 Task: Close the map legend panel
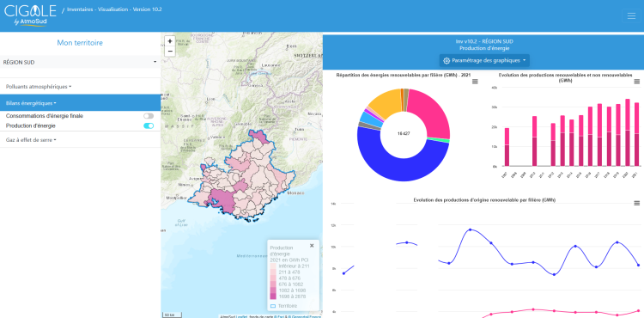[312, 245]
